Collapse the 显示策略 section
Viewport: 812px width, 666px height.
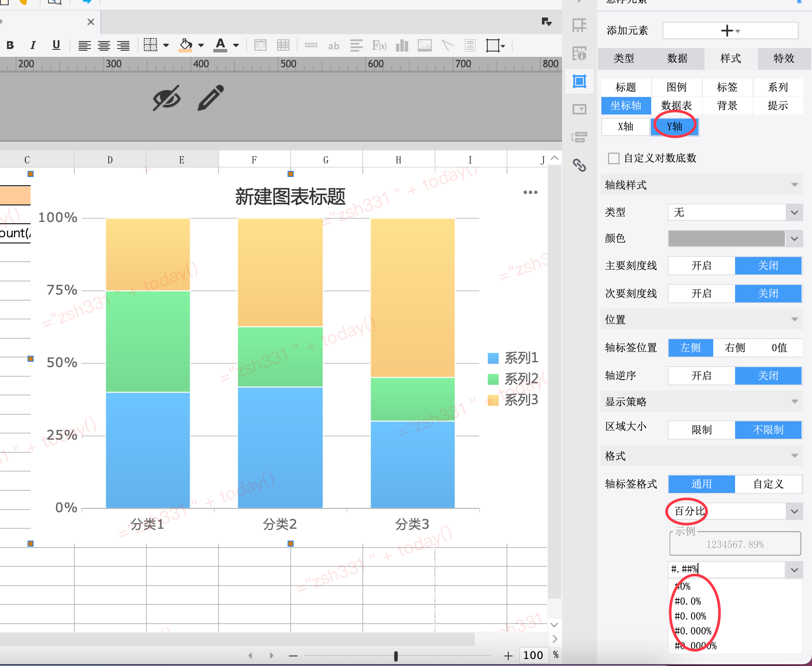(795, 402)
